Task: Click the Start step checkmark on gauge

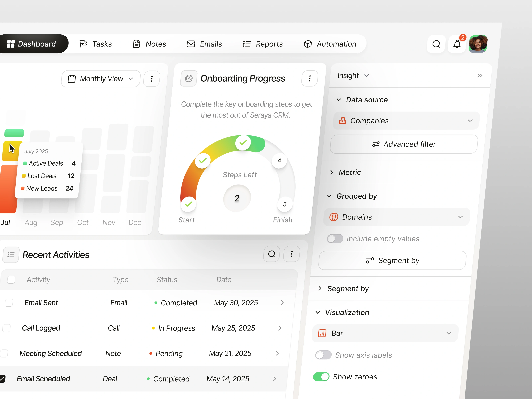Action: coord(189,204)
